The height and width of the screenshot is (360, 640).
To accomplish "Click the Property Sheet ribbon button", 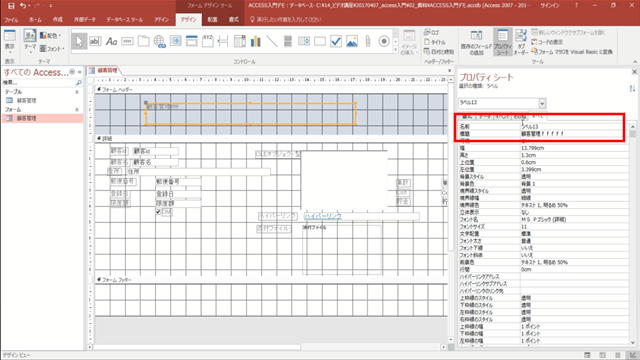I will tap(503, 42).
